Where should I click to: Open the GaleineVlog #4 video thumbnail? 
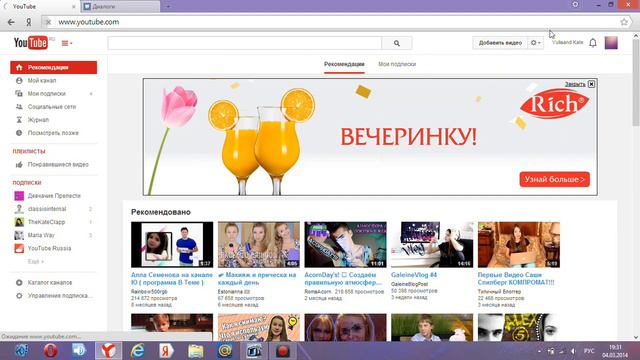[432, 244]
